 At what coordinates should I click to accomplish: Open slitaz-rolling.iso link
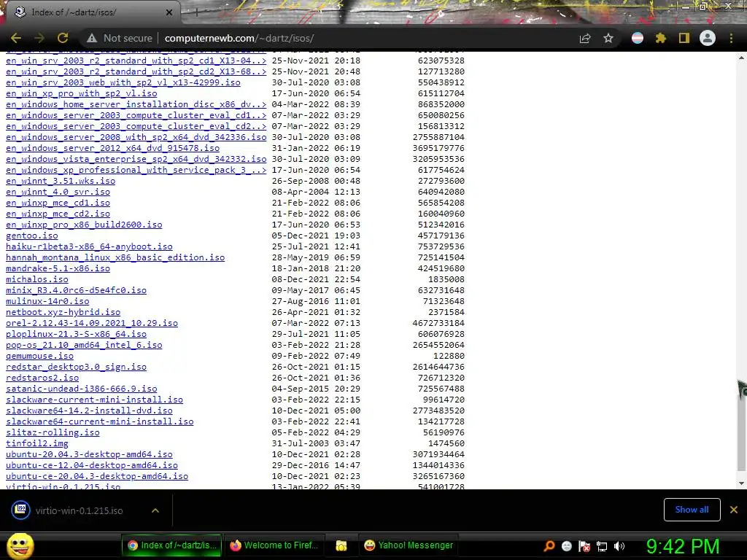53,433
